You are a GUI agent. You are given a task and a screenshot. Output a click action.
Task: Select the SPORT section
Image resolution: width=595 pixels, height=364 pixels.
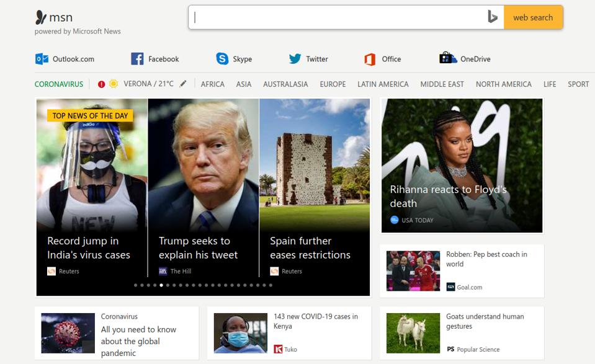pyautogui.click(x=578, y=84)
